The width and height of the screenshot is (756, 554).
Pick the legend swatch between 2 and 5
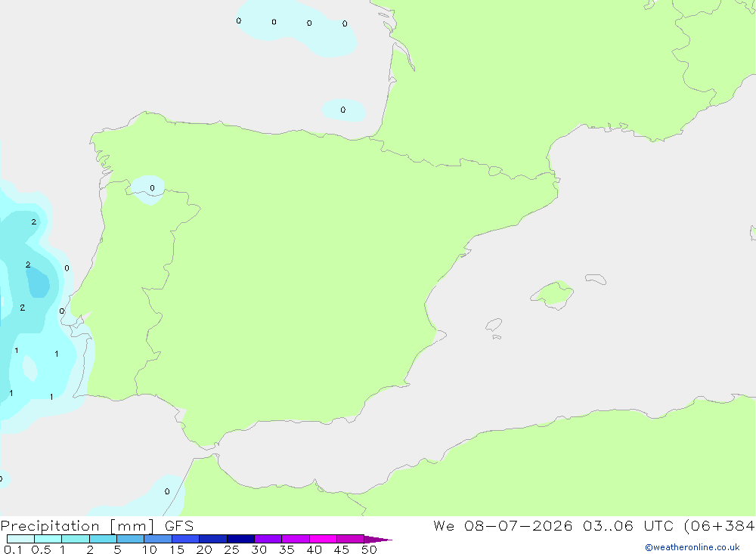(x=103, y=539)
